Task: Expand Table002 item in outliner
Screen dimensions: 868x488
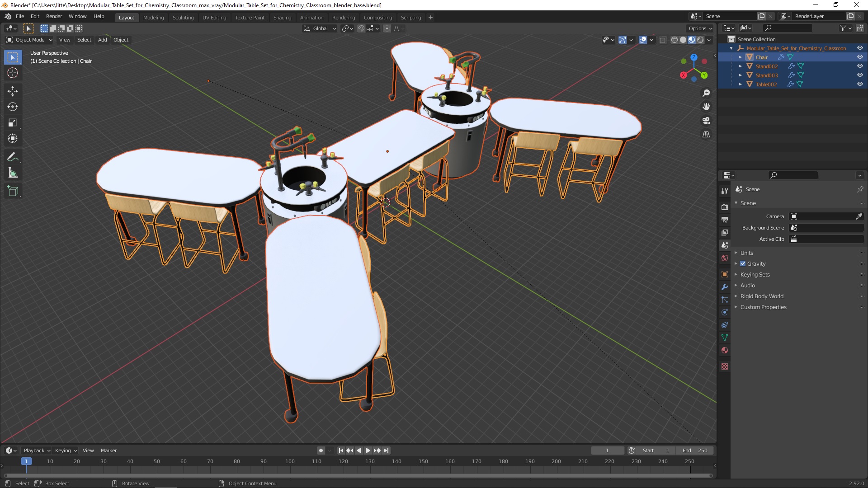Action: pos(740,84)
